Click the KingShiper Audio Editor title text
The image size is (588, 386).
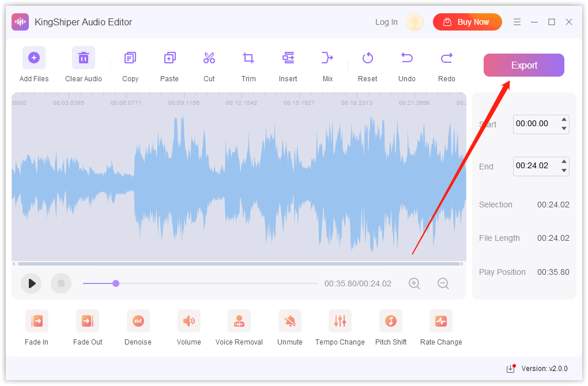[83, 22]
